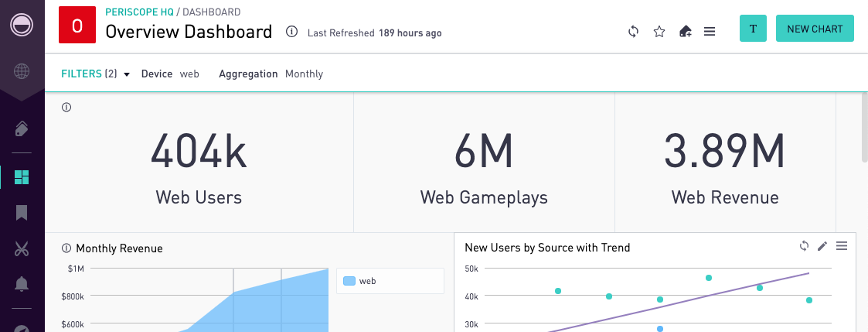Viewport: 868px width, 332px height.
Task: Click the red dashboard badge icon
Action: [77, 25]
